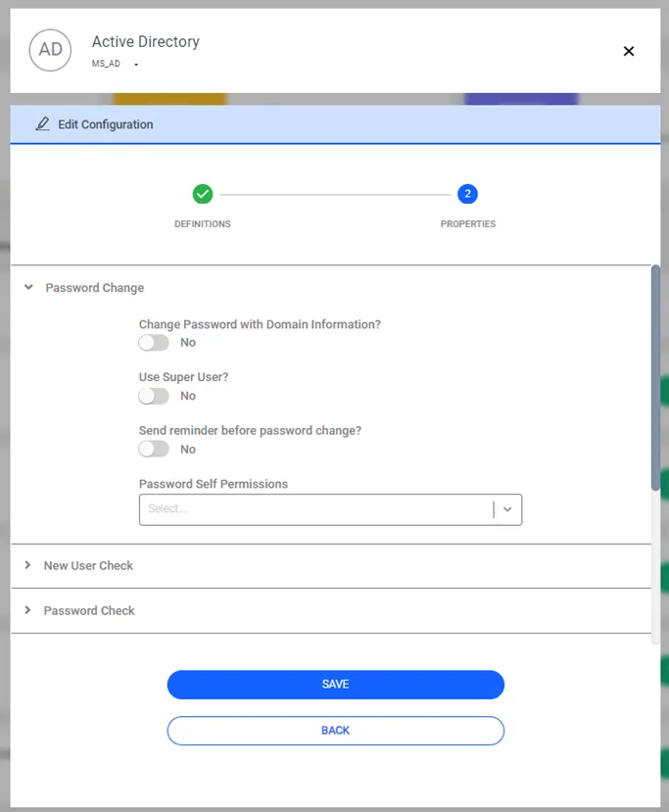Click the Edit Configuration pencil icon
669x812 pixels.
point(42,124)
